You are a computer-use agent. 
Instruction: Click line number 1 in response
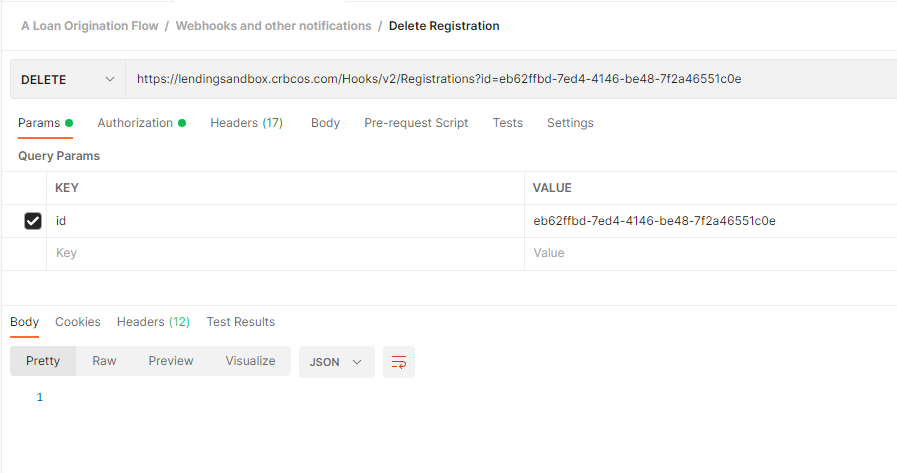39,398
